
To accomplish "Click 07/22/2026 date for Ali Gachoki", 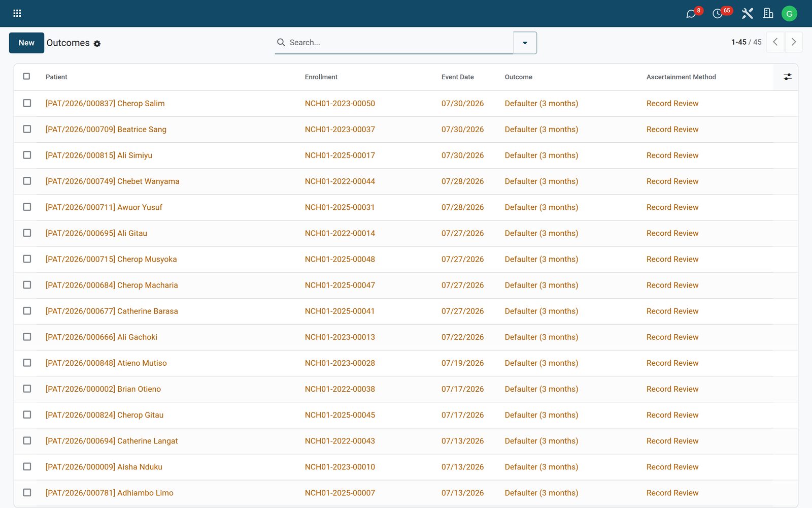I will (462, 337).
